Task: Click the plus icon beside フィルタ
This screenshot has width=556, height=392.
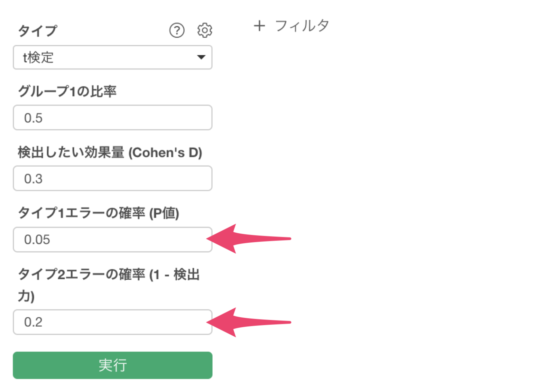Action: 259,26
